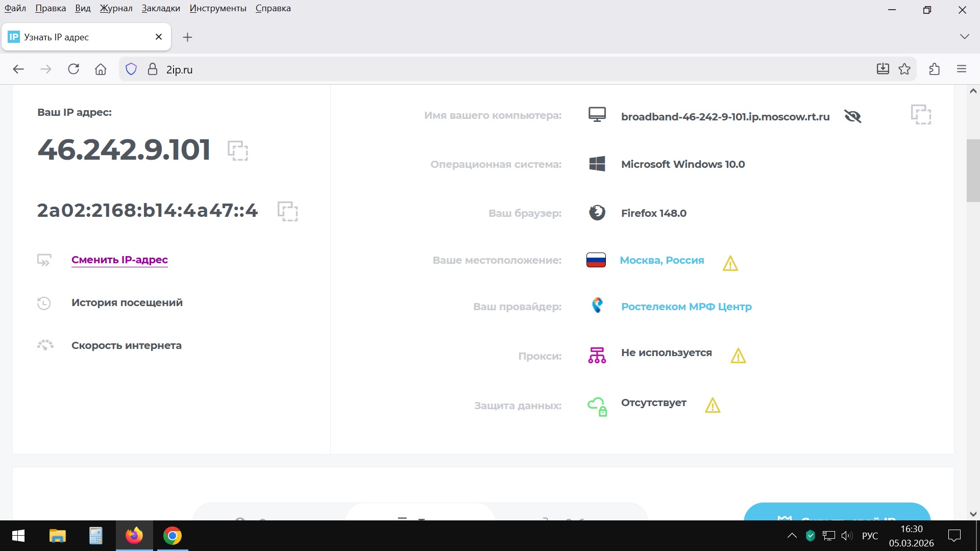Open Firefox extensions puzzle icon
980x551 pixels.
tap(935, 69)
